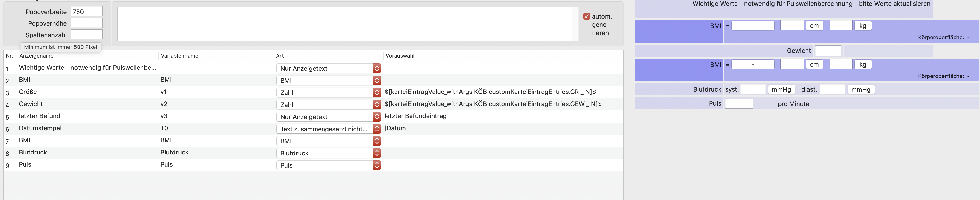The width and height of the screenshot is (980, 200).
Task: Click the Vorauswahl column header
Action: coord(503,56)
